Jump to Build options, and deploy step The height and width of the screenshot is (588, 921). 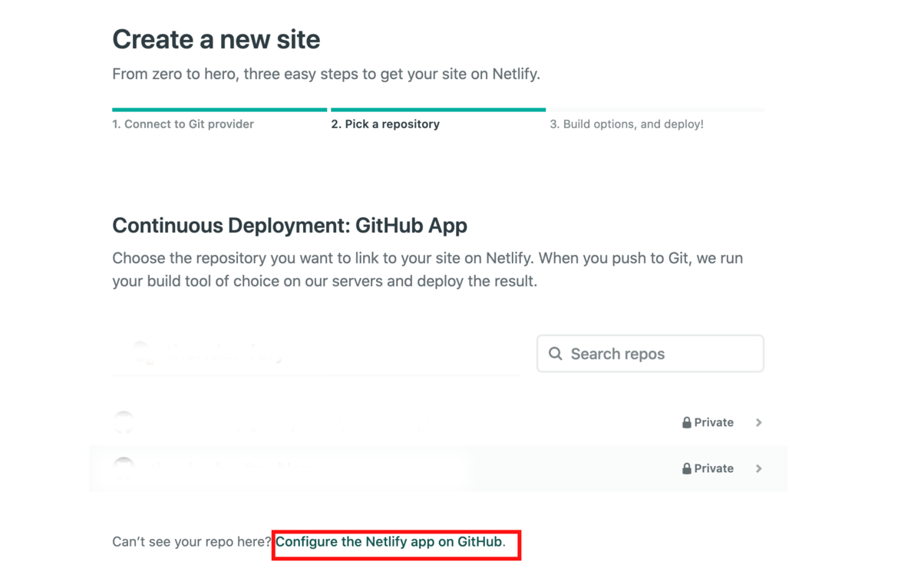[x=626, y=124]
